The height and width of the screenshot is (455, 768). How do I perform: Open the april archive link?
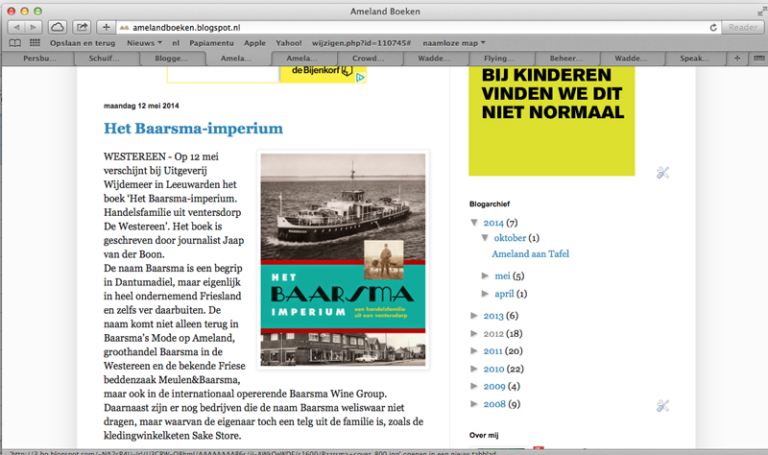tap(504, 294)
